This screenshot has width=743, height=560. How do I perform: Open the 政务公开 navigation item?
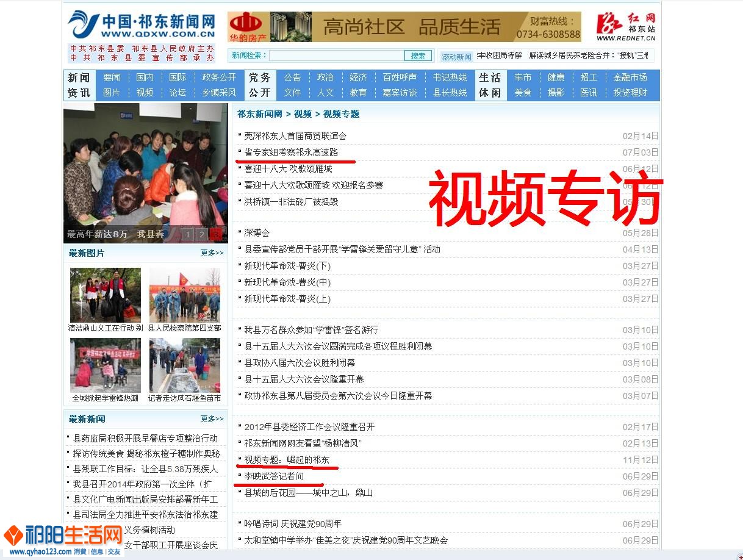[219, 77]
